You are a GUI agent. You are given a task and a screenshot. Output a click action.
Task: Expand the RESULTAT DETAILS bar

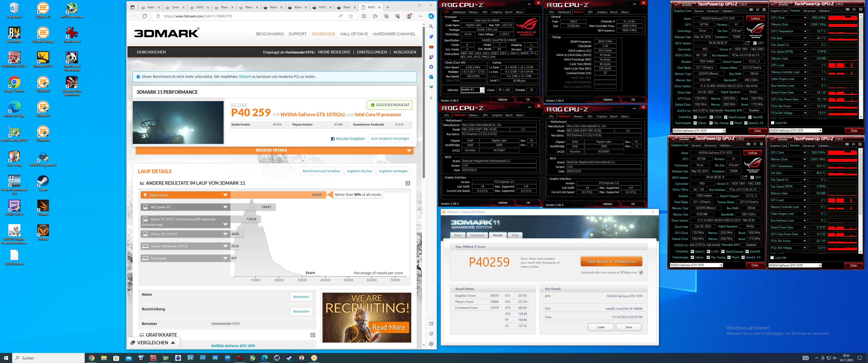click(x=274, y=150)
